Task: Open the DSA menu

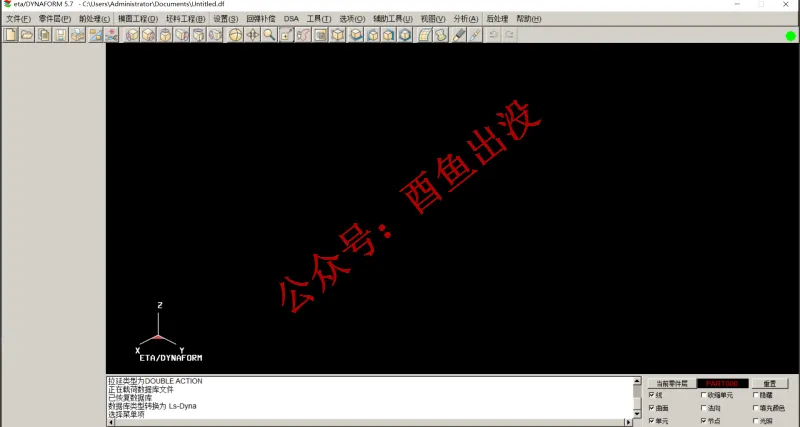Action: coord(291,19)
